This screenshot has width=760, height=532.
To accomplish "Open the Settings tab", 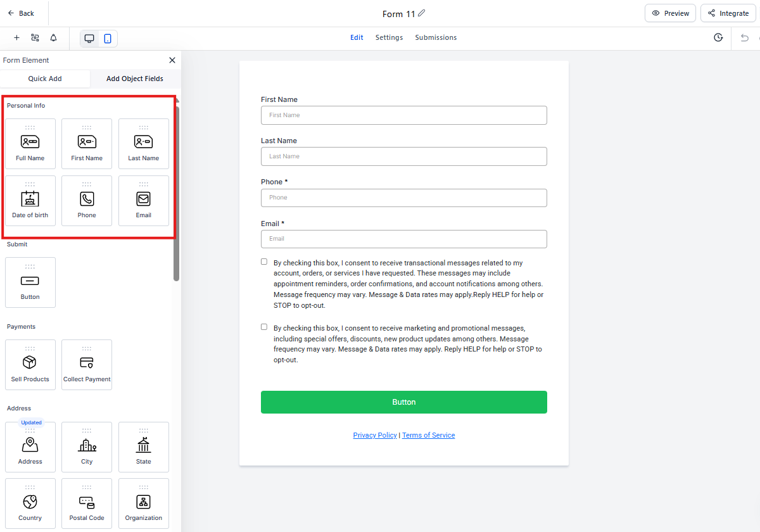I will point(389,37).
